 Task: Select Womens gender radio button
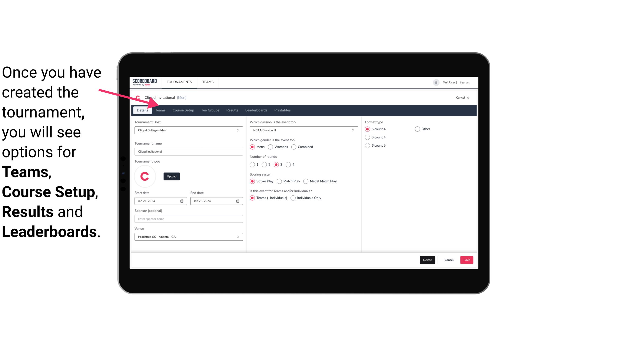pos(270,147)
